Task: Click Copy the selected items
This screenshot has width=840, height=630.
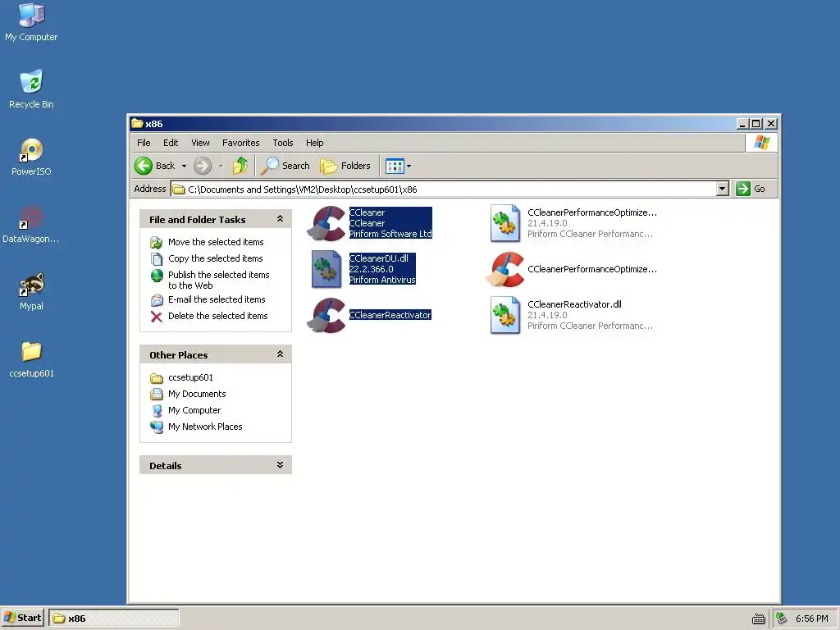Action: point(216,258)
